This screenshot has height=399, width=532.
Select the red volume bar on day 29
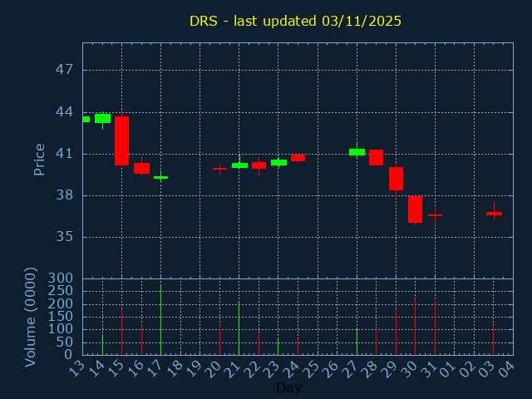tap(396, 332)
